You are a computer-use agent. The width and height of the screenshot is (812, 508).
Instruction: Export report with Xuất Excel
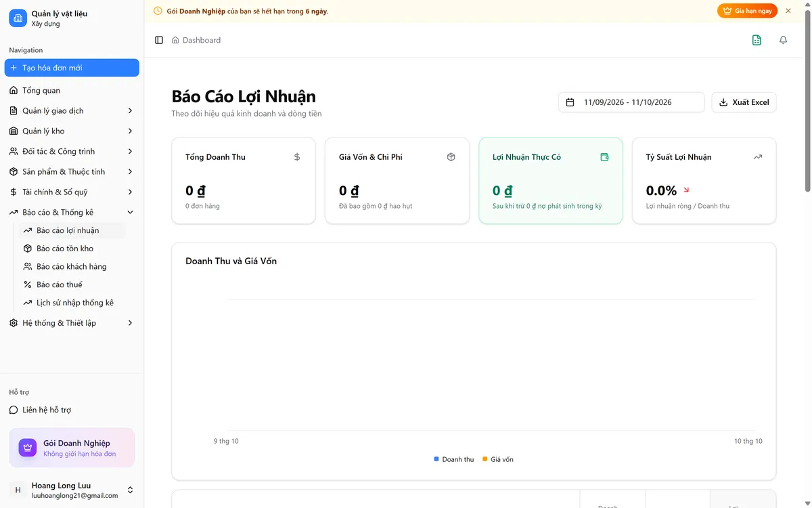point(744,102)
